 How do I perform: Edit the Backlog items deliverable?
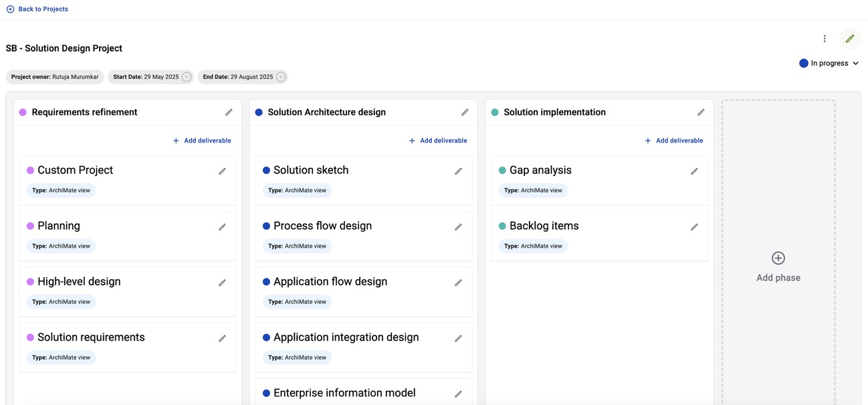point(694,227)
